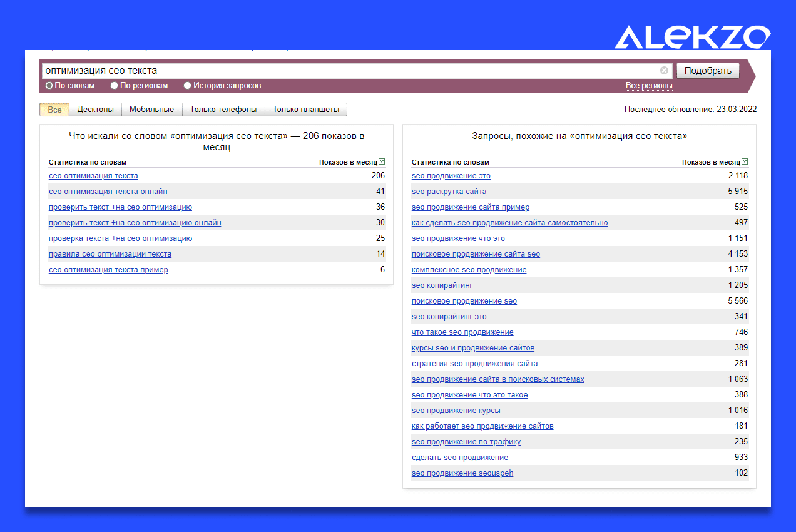Open the seo продвижение seouspeh link
796x532 pixels.
point(462,473)
